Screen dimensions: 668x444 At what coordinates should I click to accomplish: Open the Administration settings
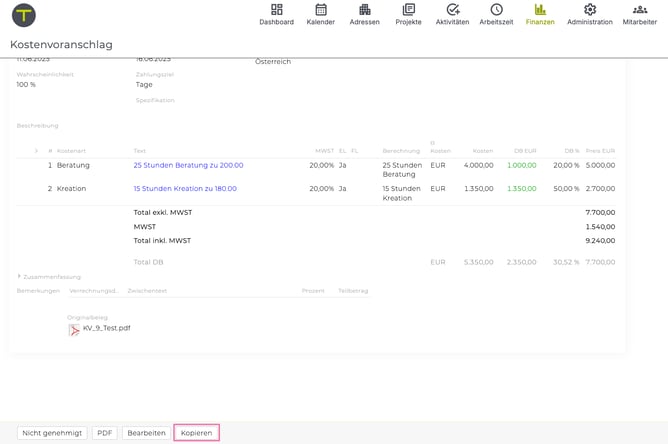[x=589, y=14]
